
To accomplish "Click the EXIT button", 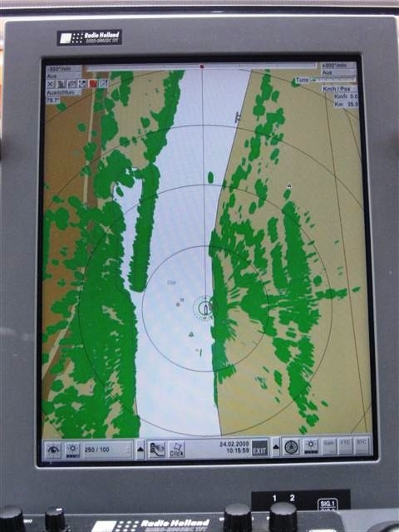I will pyautogui.click(x=260, y=447).
